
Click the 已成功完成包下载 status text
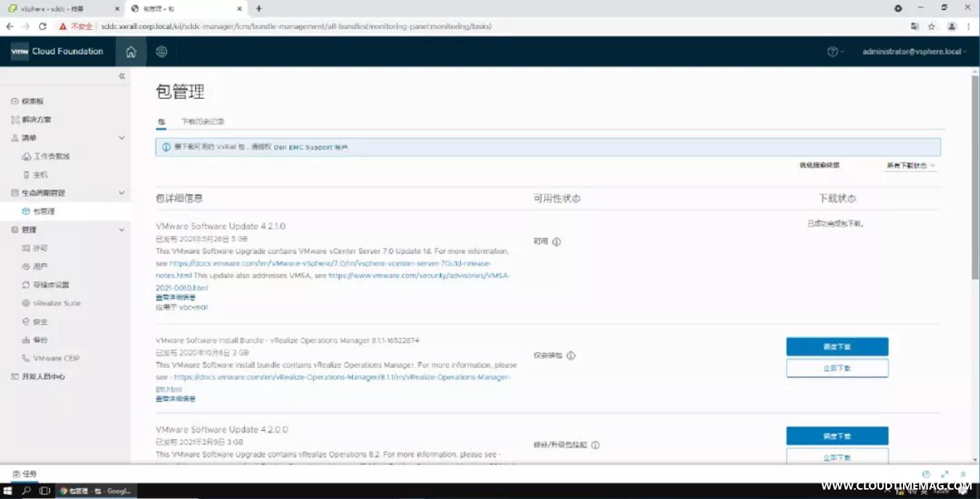[836, 224]
